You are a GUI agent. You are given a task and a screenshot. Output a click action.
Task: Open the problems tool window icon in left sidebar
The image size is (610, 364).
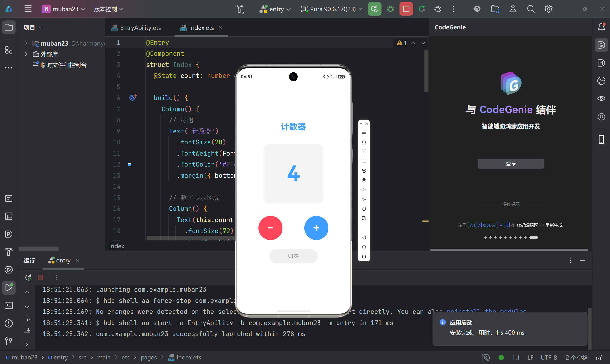[x=9, y=323]
